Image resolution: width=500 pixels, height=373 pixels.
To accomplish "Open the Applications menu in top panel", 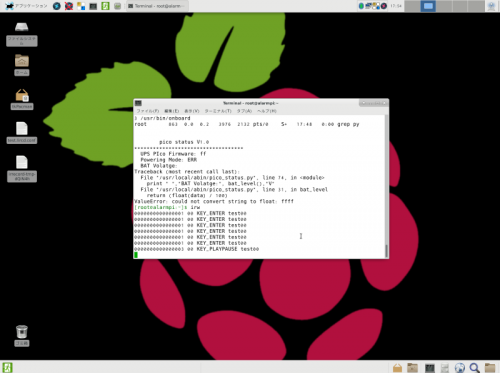I will [x=26, y=6].
